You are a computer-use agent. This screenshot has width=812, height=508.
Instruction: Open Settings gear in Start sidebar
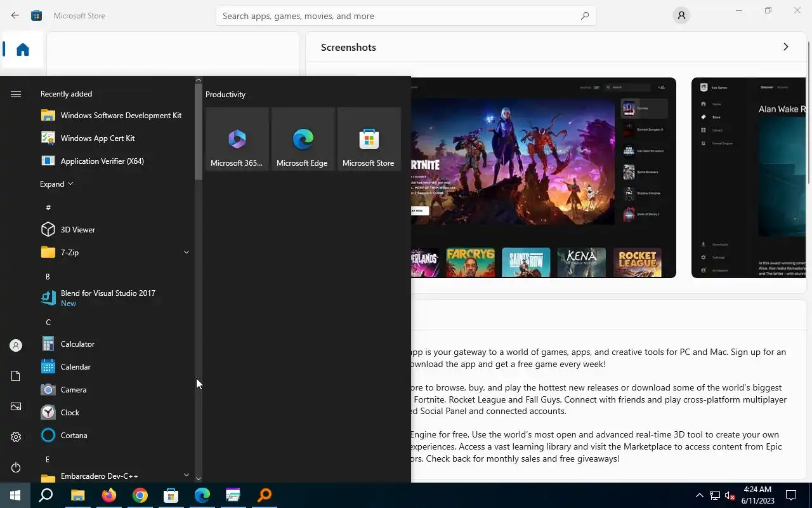tap(16, 437)
